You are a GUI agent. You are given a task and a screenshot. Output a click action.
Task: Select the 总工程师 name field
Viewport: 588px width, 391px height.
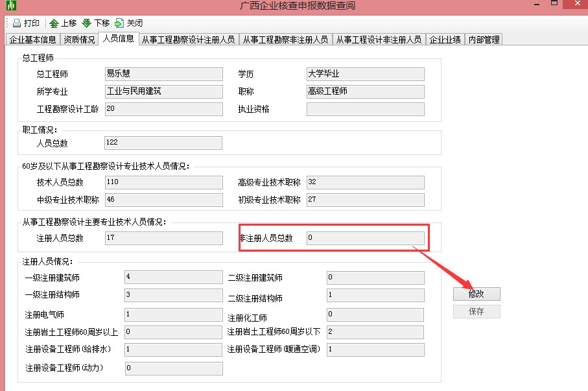163,74
